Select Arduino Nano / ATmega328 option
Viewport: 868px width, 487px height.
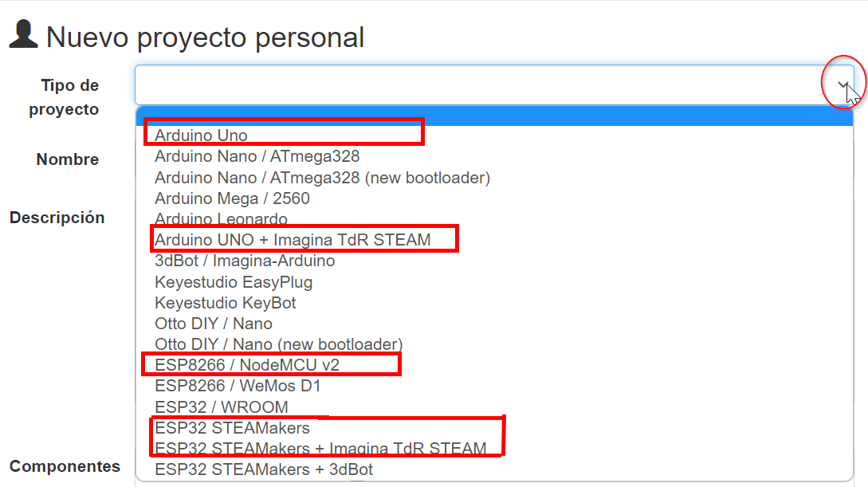[494, 156]
